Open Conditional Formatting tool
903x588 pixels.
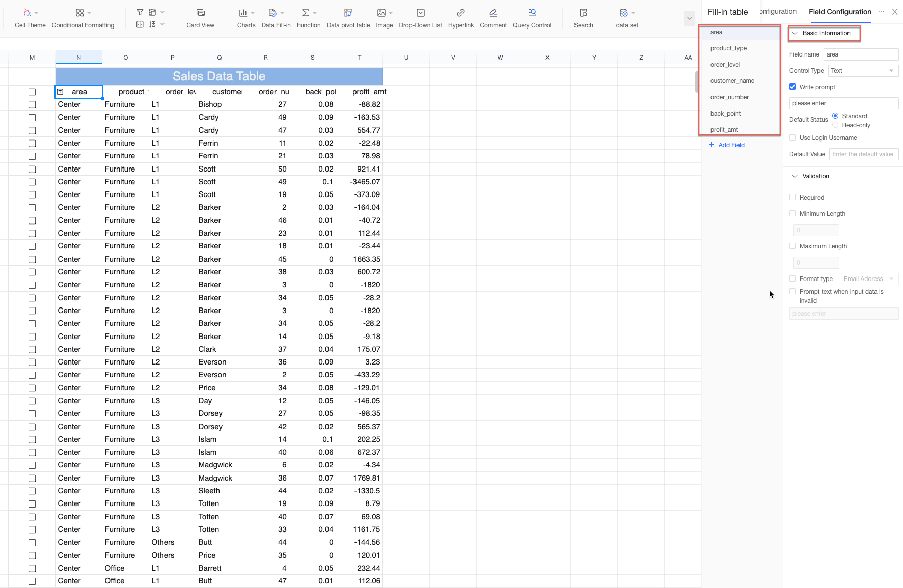83,18
